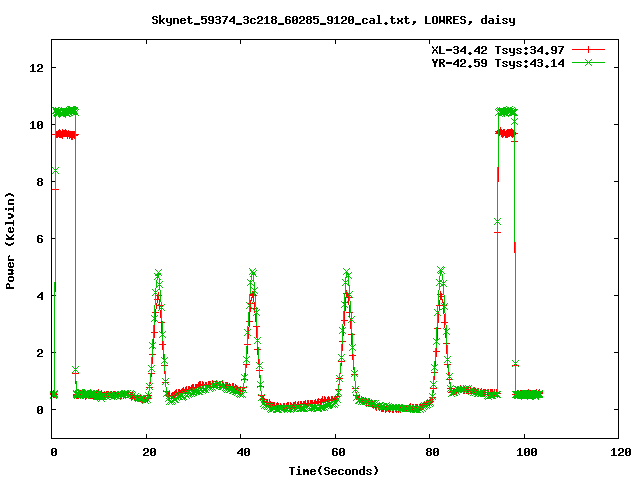Click the XL-34.42 Tsys:34.97 legend label
Screen dimensions: 640x480
498,50
